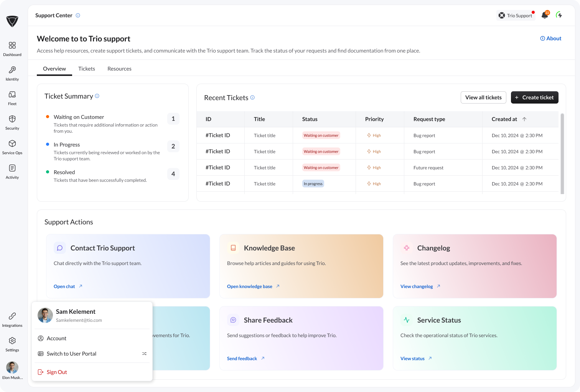580x392 pixels.
Task: Switch to the Tickets tab
Action: 87,69
